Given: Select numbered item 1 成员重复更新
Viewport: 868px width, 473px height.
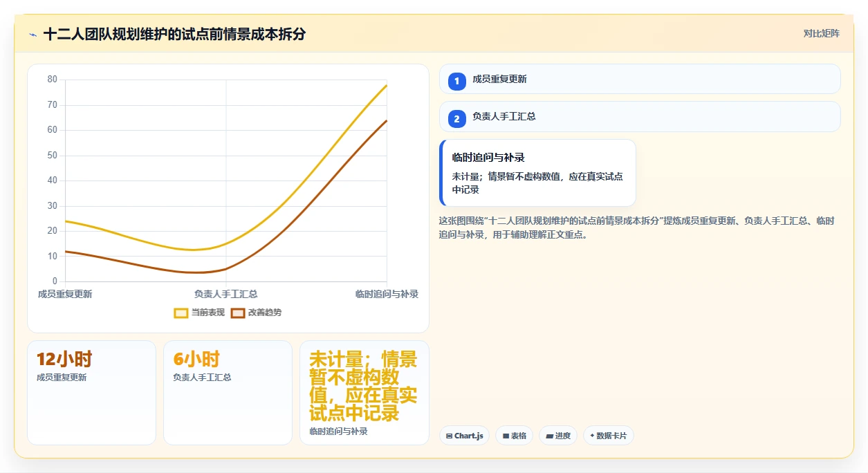Looking at the screenshot, I should click(640, 79).
